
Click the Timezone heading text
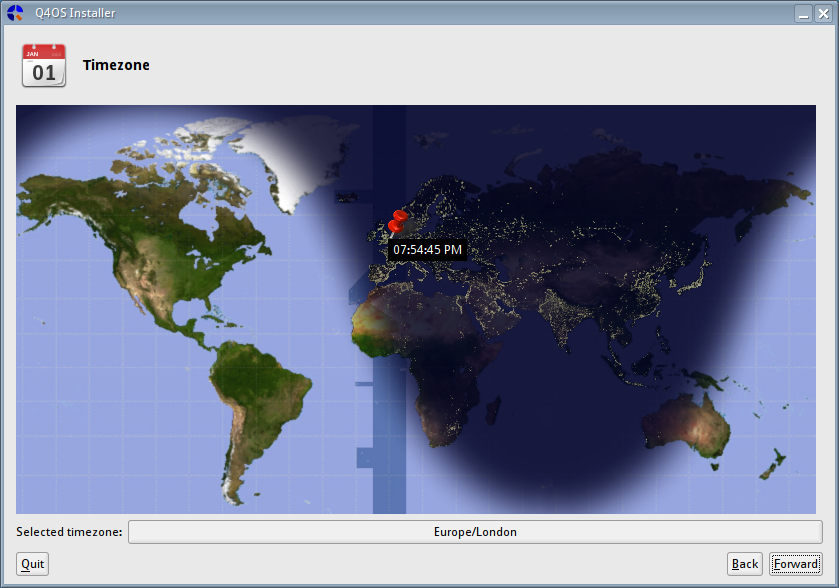(116, 65)
